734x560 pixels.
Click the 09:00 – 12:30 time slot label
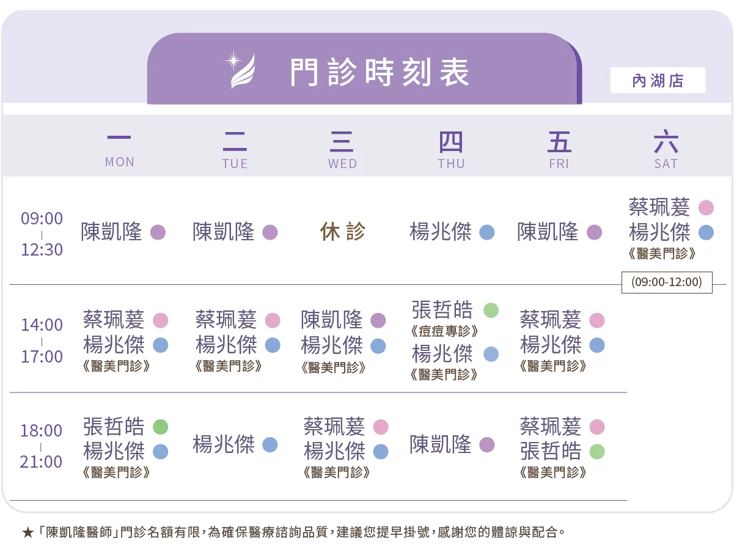click(x=42, y=234)
